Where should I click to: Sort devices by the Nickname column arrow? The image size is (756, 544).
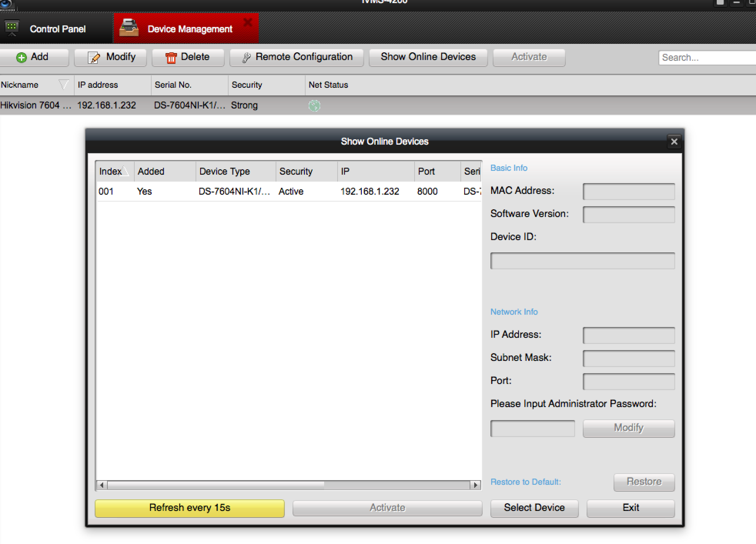(x=64, y=84)
